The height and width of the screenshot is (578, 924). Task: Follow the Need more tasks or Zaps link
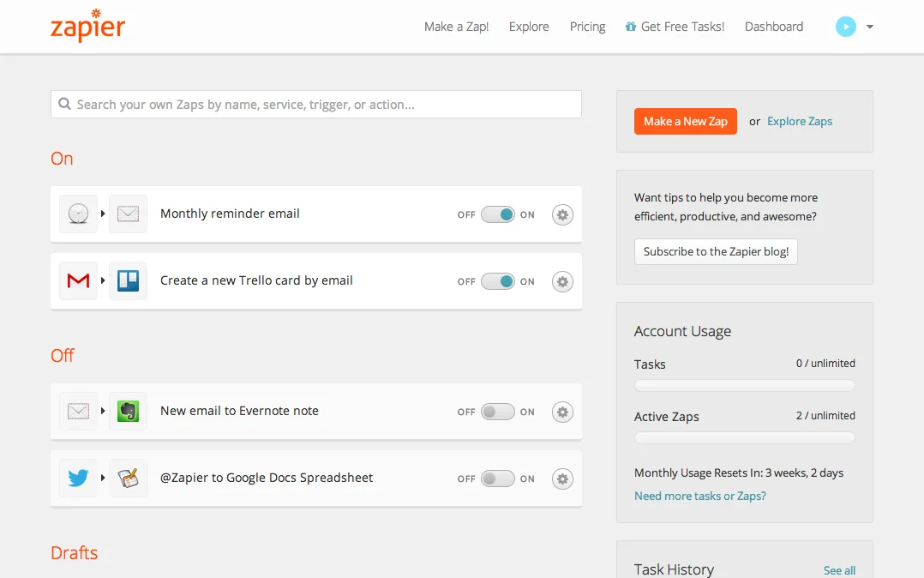[699, 496]
